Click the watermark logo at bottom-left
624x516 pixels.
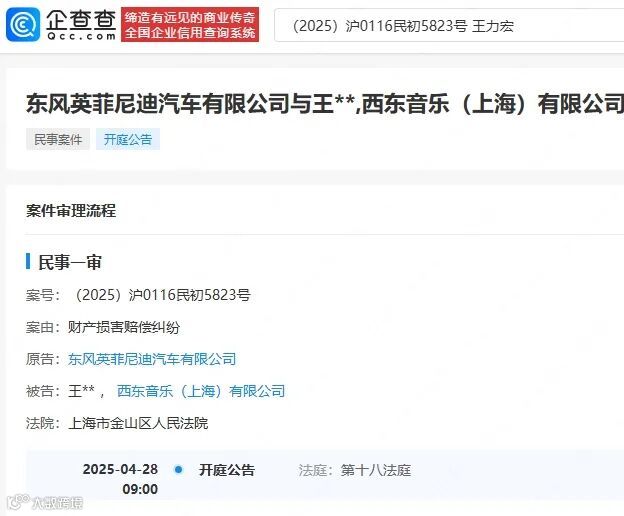[x=45, y=502]
